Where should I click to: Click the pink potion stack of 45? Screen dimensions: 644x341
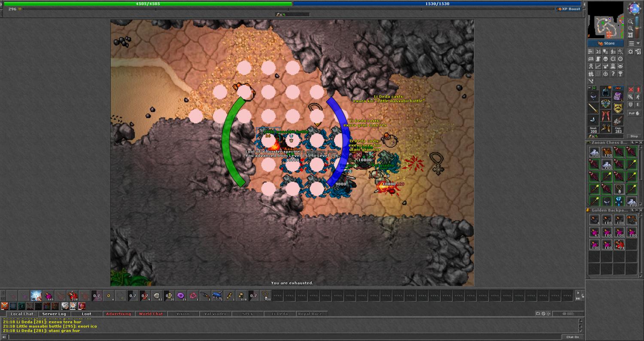(x=594, y=232)
